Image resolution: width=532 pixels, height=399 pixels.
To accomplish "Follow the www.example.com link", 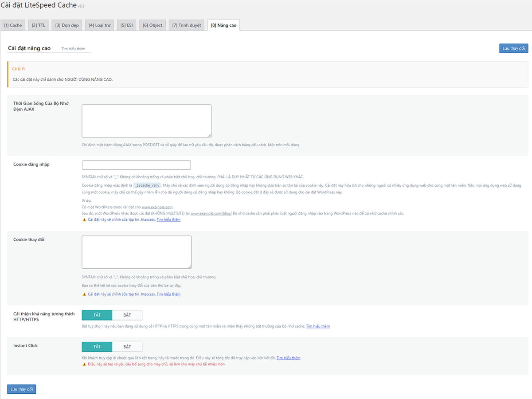I will (x=157, y=207).
